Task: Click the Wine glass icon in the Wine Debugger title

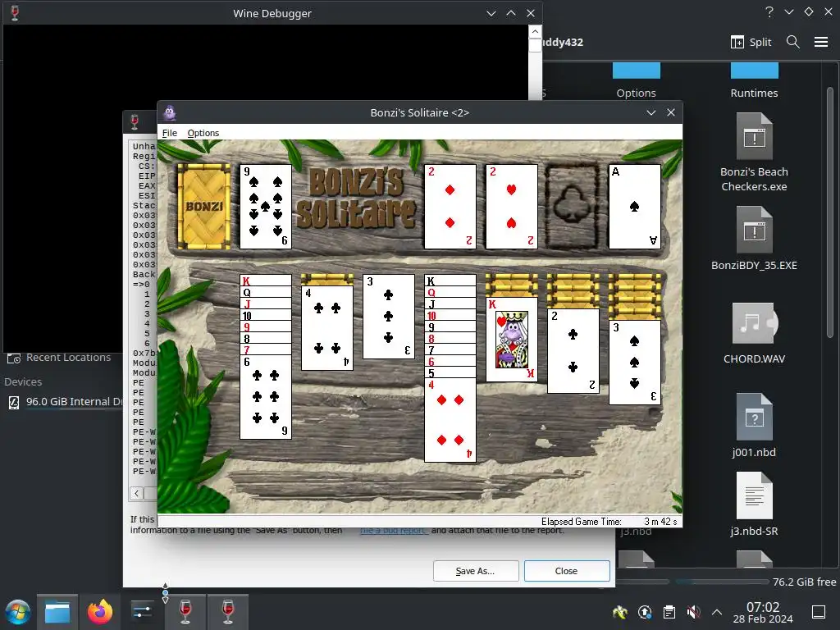Action: click(15, 13)
